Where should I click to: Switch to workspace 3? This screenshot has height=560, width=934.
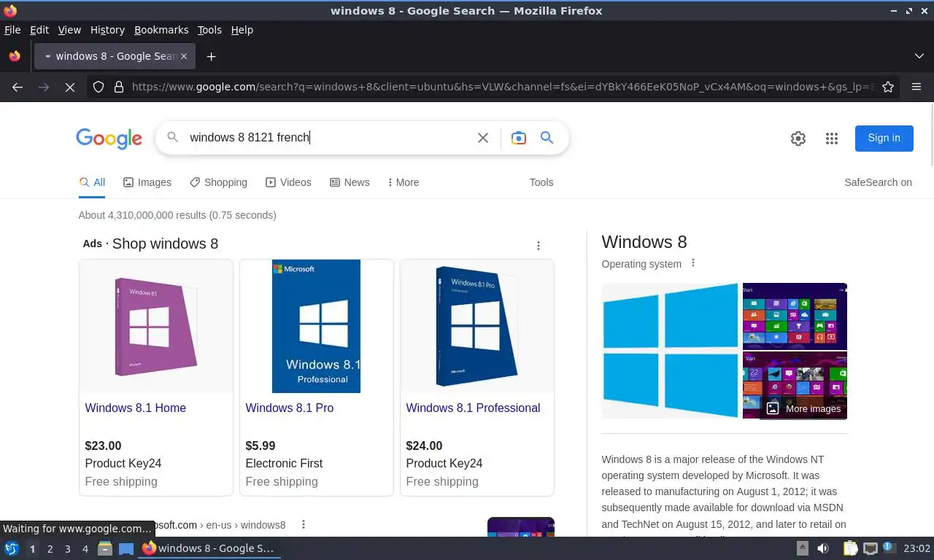point(68,549)
